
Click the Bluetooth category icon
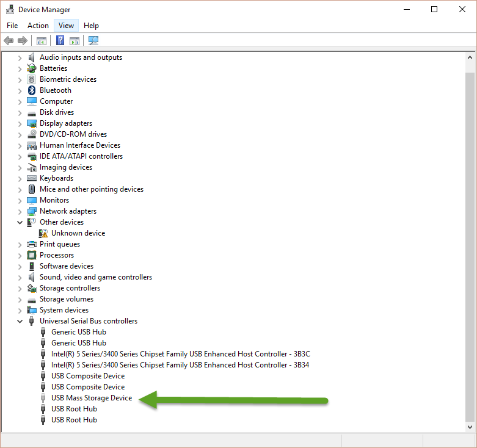tap(32, 90)
